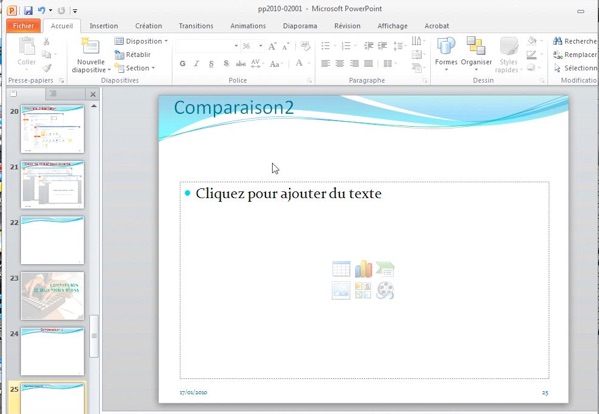Click the Undo arrow icon
599x414 pixels.
coord(42,11)
